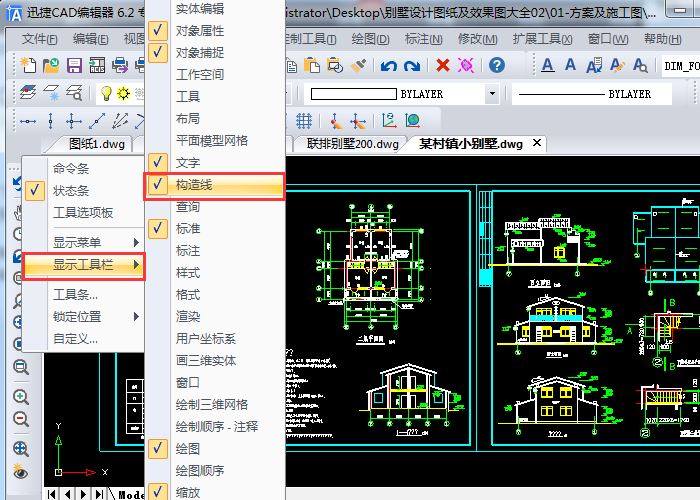Open a file with the folder icon
The width and height of the screenshot is (700, 500).
(x=51, y=65)
